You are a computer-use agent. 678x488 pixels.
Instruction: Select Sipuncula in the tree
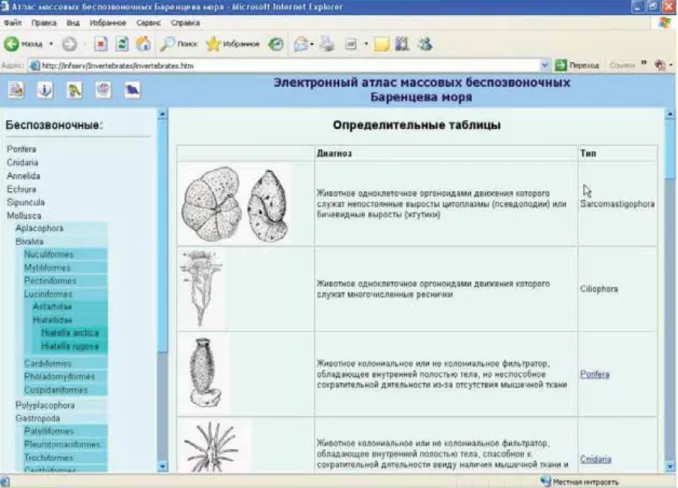click(x=26, y=202)
